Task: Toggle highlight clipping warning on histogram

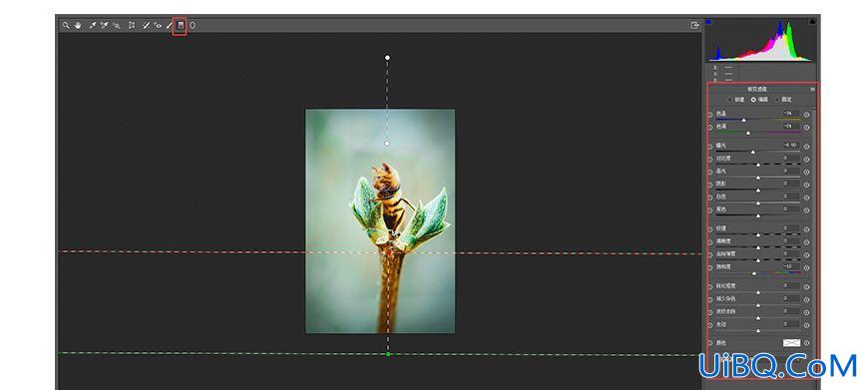Action: [x=812, y=22]
